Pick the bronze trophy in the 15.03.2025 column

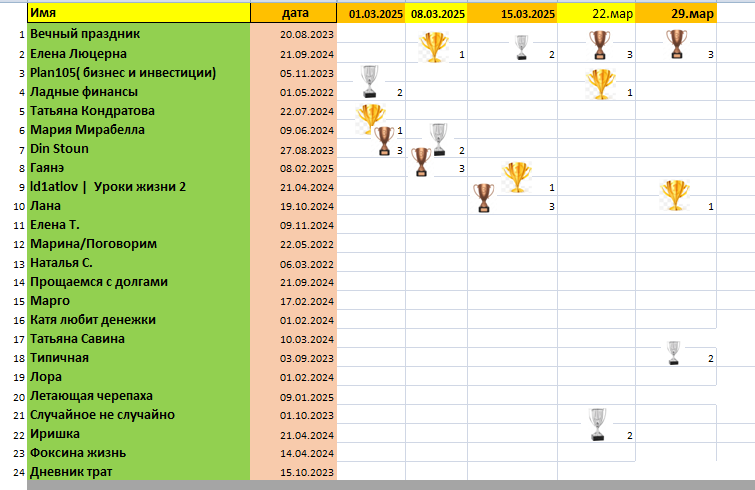(483, 198)
